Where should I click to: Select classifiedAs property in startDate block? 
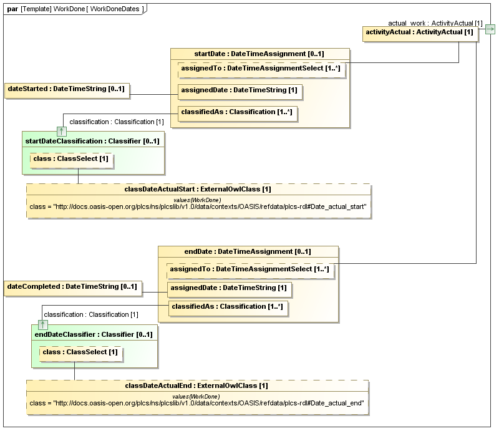(x=236, y=112)
